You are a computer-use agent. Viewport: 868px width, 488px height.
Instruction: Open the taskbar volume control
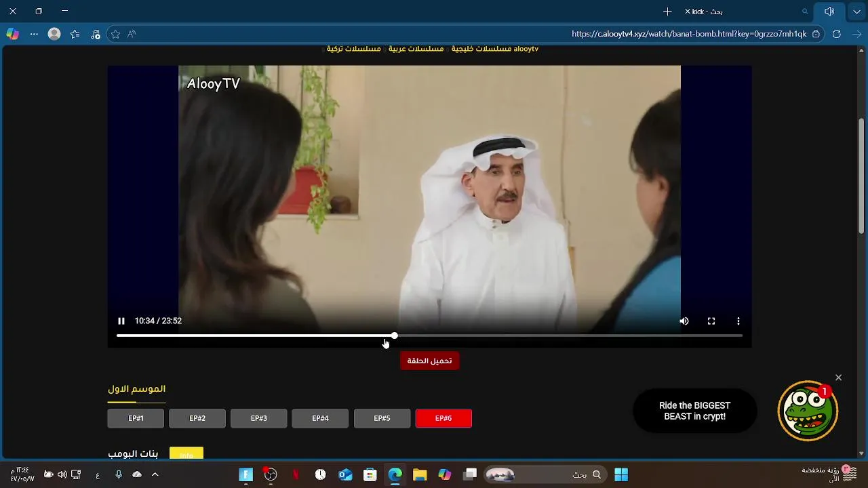[x=62, y=474]
